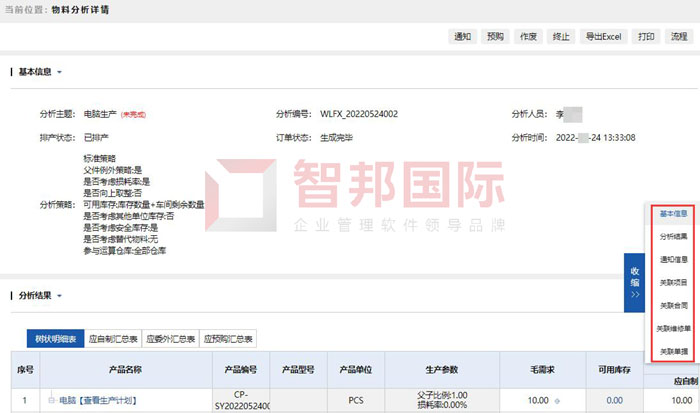The image size is (700, 413).
Task: Open the 流程 workflow button
Action: click(679, 37)
